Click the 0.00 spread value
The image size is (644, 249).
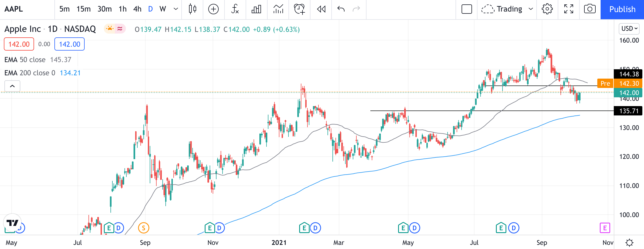pyautogui.click(x=44, y=44)
